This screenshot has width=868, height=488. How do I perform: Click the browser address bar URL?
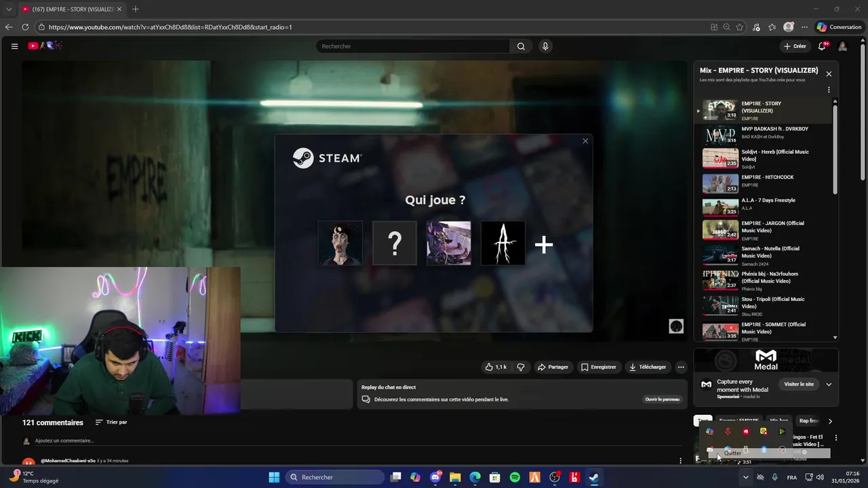click(x=170, y=27)
